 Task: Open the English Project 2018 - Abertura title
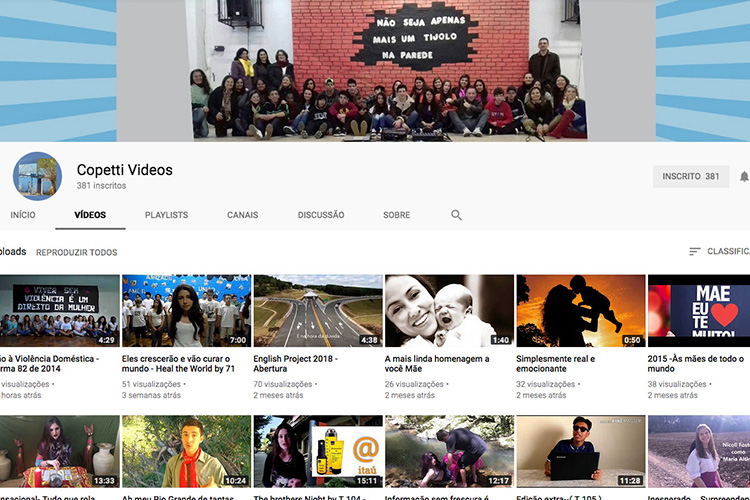click(295, 364)
